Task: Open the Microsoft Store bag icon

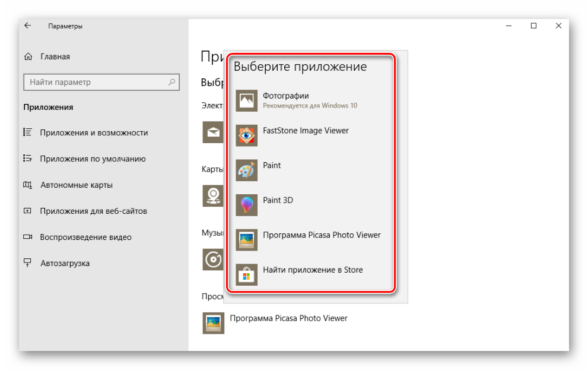Action: [246, 275]
